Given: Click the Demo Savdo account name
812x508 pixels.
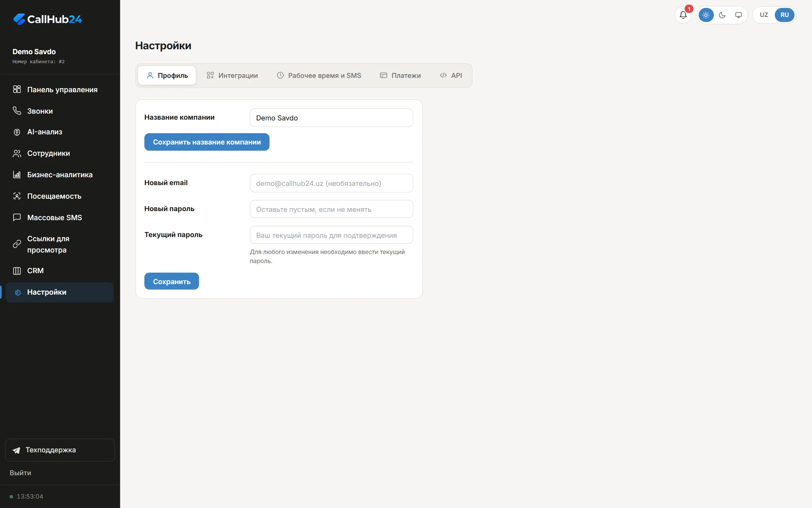Looking at the screenshot, I should pyautogui.click(x=34, y=52).
